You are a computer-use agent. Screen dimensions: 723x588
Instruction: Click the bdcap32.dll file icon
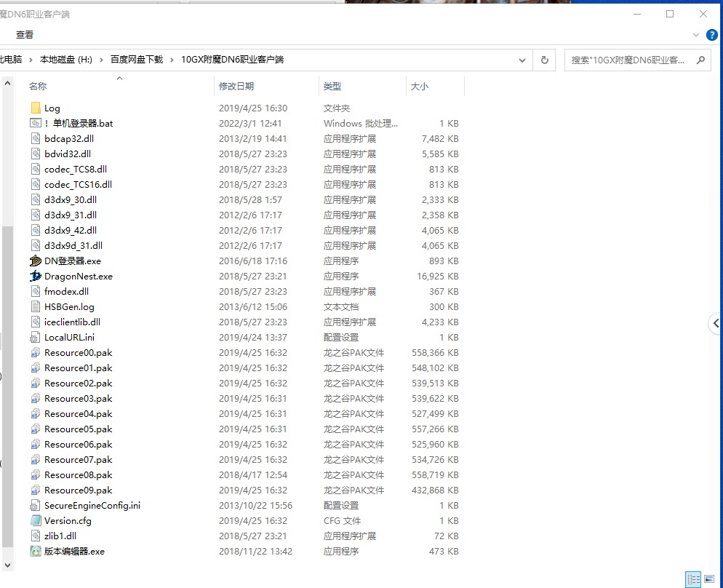[x=36, y=138]
